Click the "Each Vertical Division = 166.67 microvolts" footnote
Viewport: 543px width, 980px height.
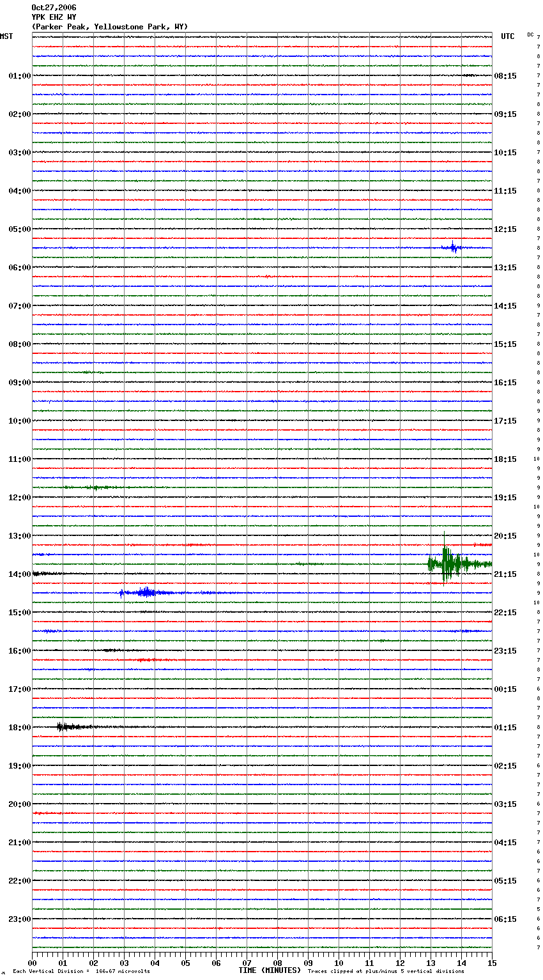click(81, 971)
